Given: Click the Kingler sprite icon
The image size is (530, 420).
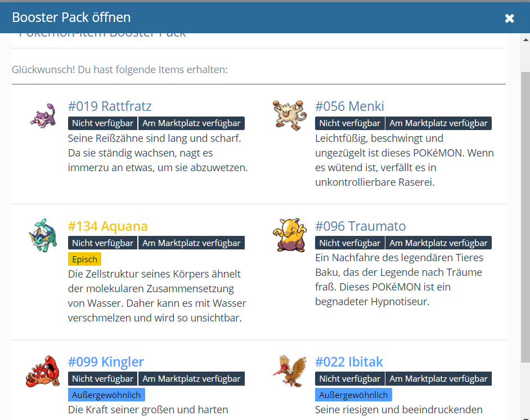Looking at the screenshot, I should [x=43, y=370].
